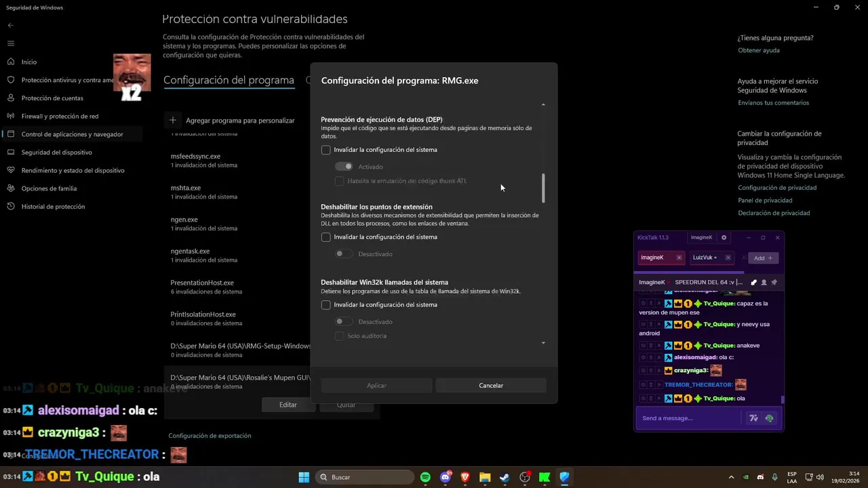Show hidden system tray icons chevron
868x488 pixels.
click(731, 477)
